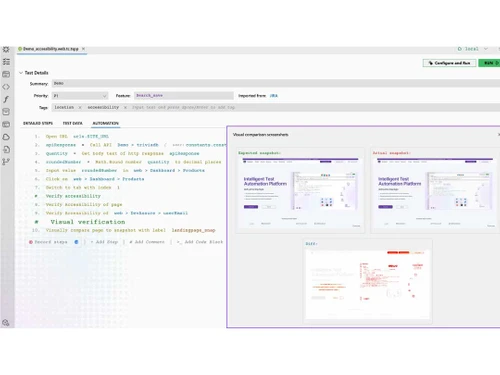Open the Priority dropdown

[x=80, y=96]
